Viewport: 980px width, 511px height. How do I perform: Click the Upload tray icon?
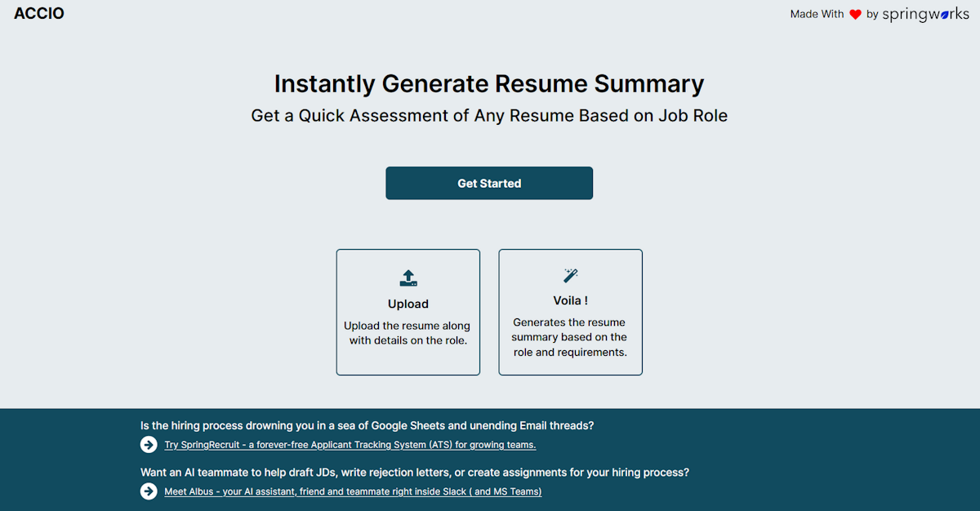(408, 278)
